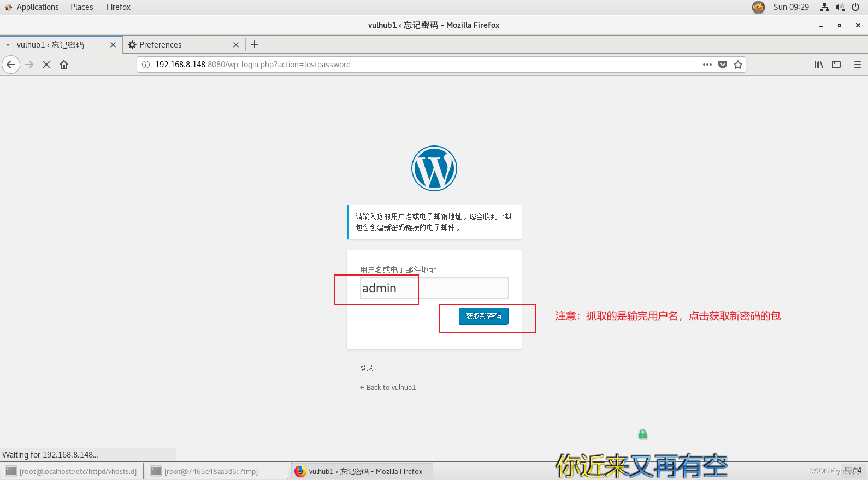The height and width of the screenshot is (480, 868).
Task: Open the network status tray icon
Action: (824, 7)
